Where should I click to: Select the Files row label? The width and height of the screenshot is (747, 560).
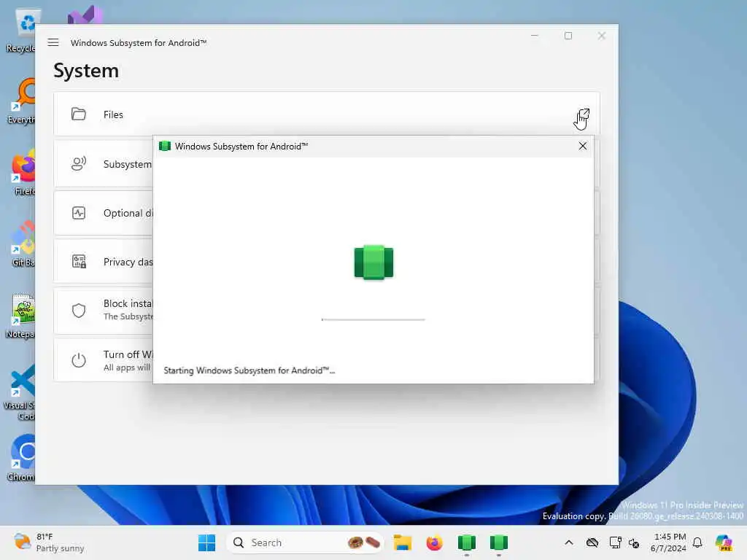click(113, 114)
